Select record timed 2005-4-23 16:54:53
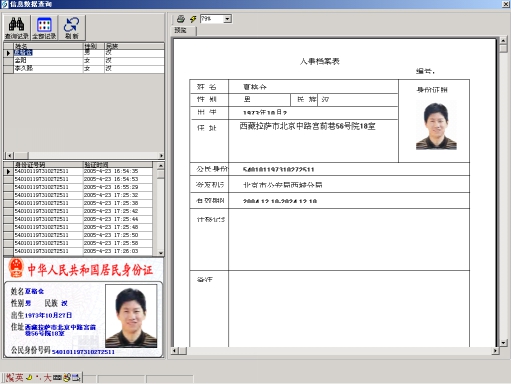511x384 pixels. coord(78,179)
